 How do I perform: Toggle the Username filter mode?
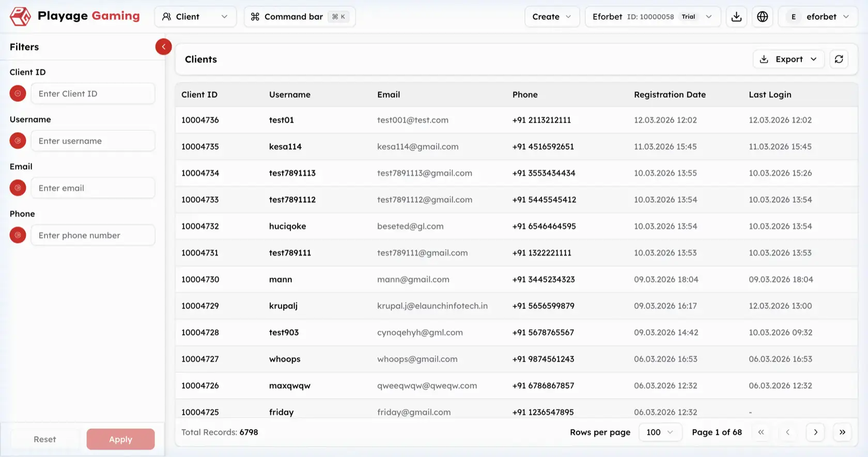[18, 141]
